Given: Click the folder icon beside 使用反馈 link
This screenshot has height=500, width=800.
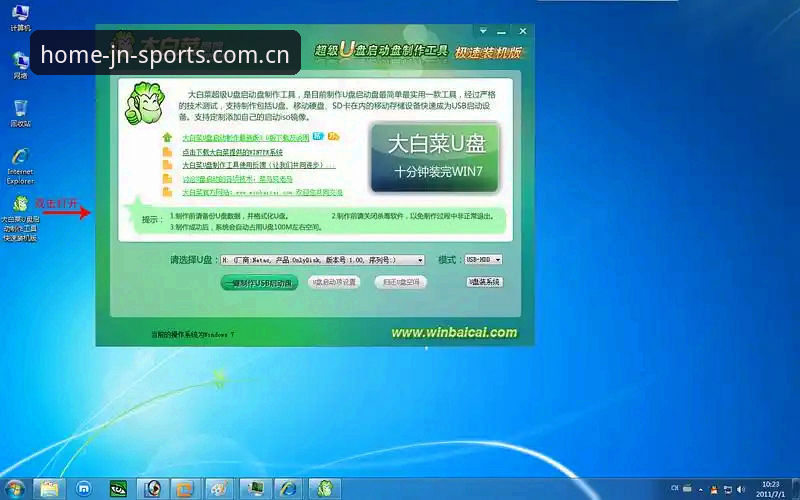Looking at the screenshot, I should pos(167,165).
